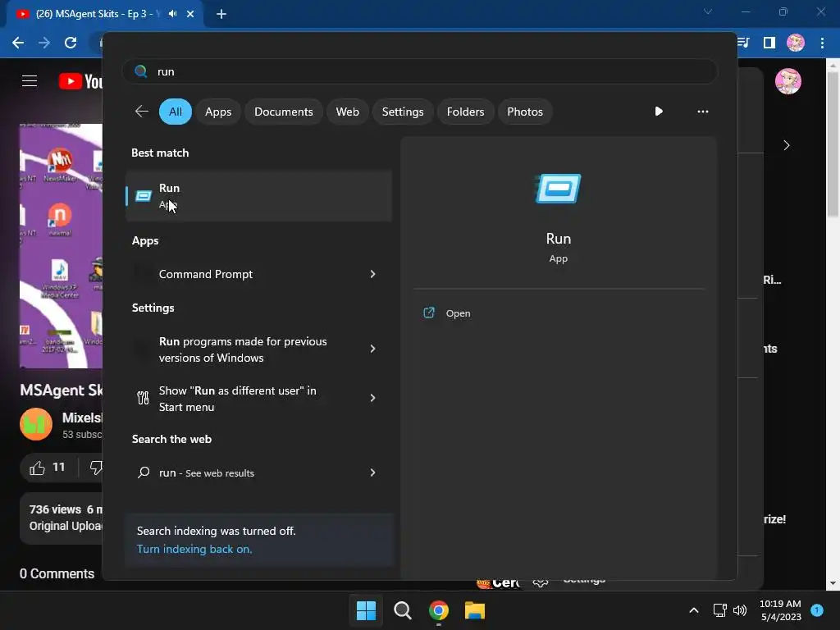Click Chrome back navigation arrow
The image size is (840, 630).
point(18,43)
